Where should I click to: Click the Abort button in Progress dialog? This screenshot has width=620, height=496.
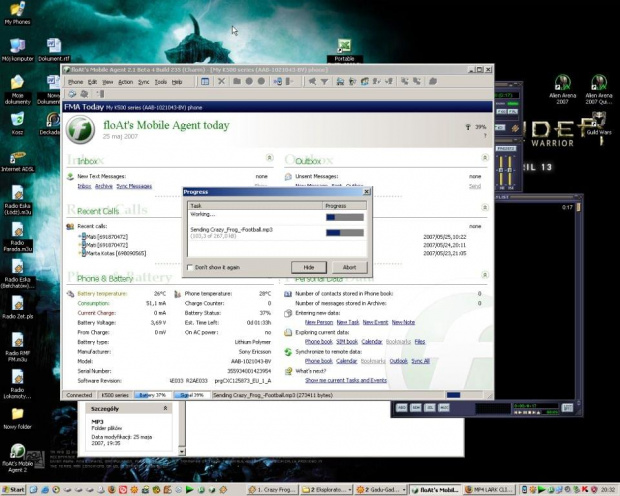click(350, 267)
